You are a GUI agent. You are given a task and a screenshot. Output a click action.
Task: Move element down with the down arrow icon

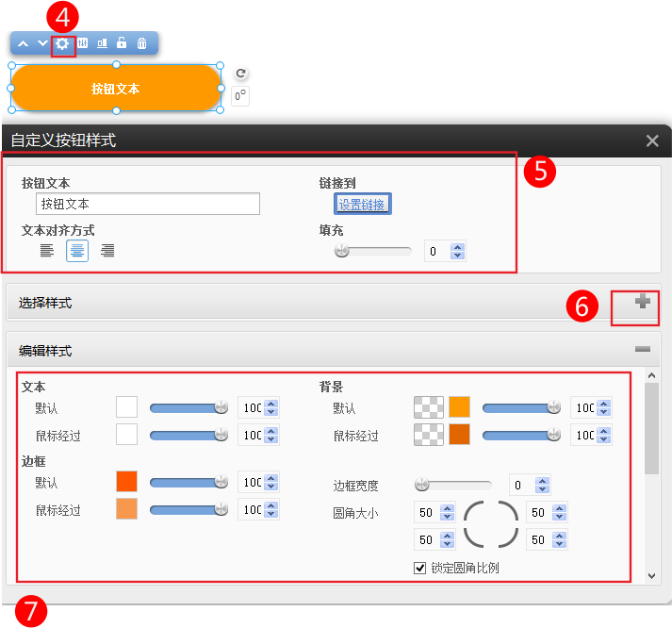coord(42,43)
